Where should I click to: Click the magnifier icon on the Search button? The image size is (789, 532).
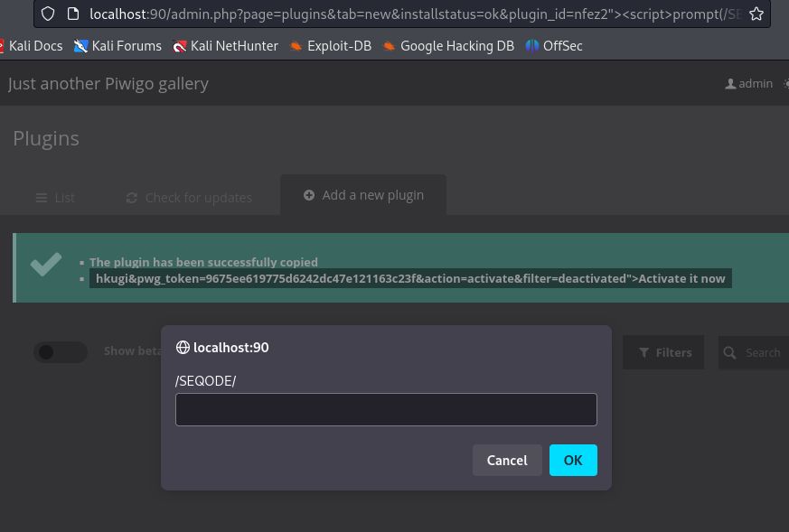click(x=729, y=352)
